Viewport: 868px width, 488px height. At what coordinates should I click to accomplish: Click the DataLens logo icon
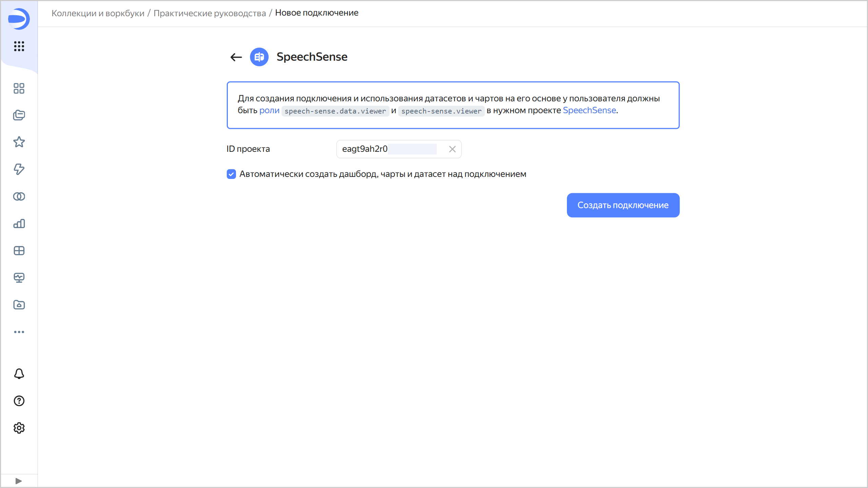tap(19, 19)
